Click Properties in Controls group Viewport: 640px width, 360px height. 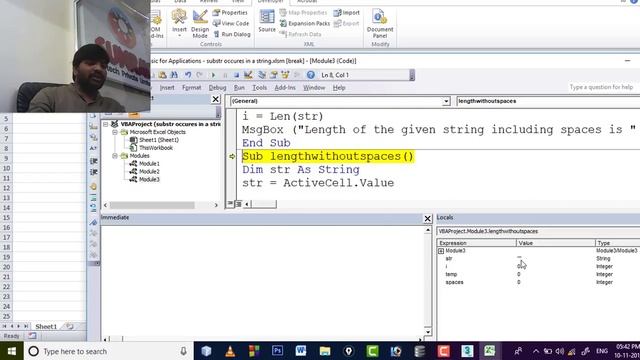pyautogui.click(x=230, y=13)
